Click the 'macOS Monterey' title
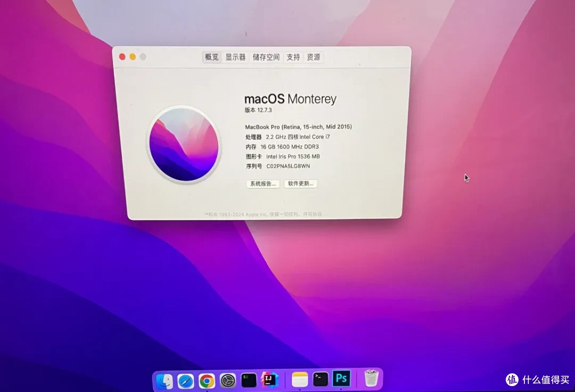Image resolution: width=575 pixels, height=392 pixels. click(291, 99)
